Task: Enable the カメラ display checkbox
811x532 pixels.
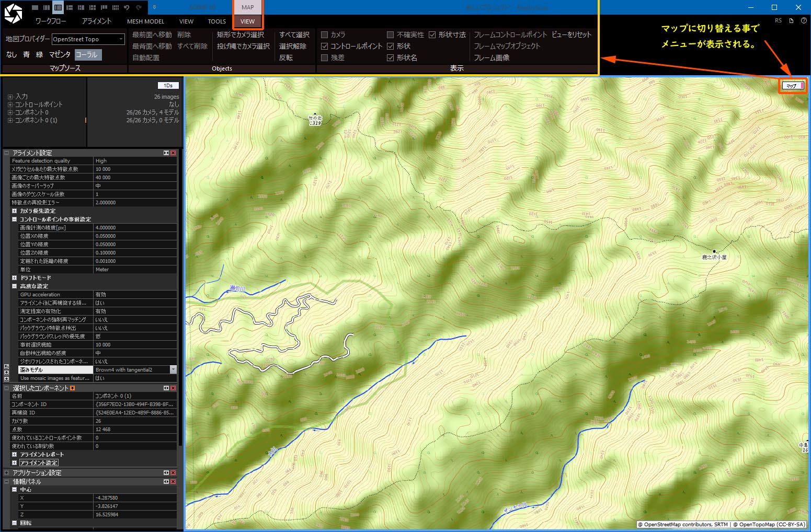Action: pos(324,34)
